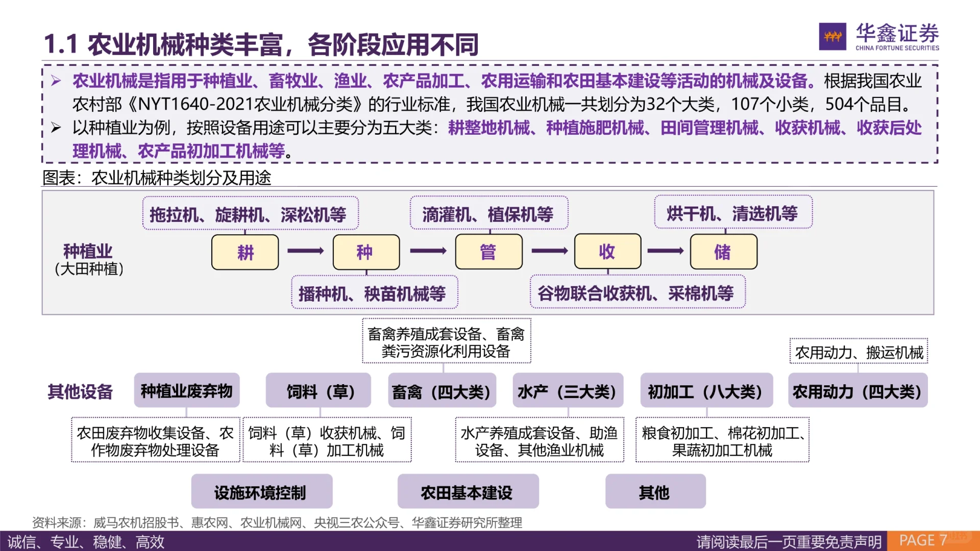
Task: Select the 设施环境控制 item
Action: tap(261, 491)
